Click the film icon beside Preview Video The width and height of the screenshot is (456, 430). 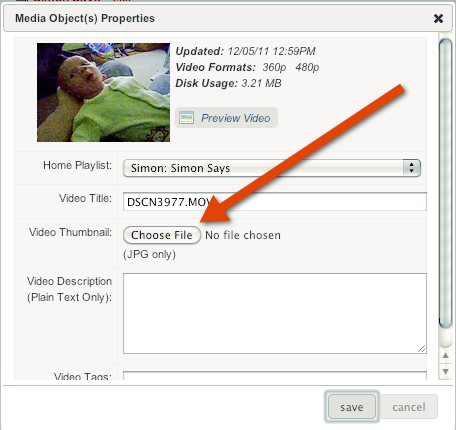(186, 118)
